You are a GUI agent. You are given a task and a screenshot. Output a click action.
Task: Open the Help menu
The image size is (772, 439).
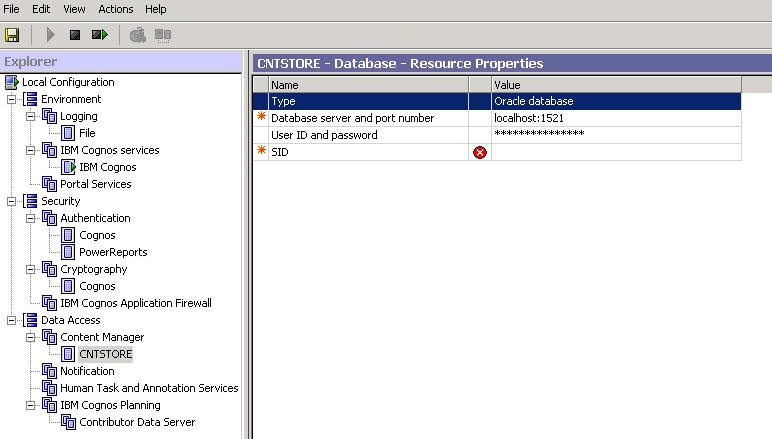156,9
